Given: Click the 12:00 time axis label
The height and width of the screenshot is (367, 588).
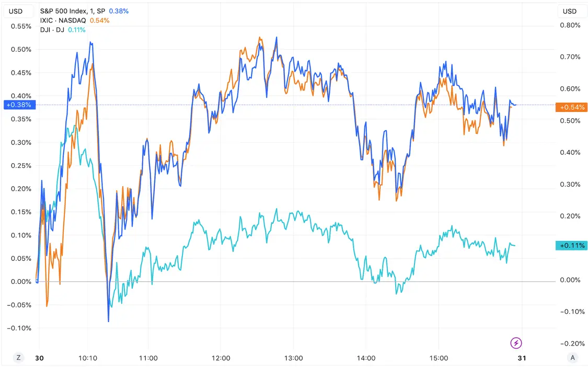Looking at the screenshot, I should click(x=221, y=358).
